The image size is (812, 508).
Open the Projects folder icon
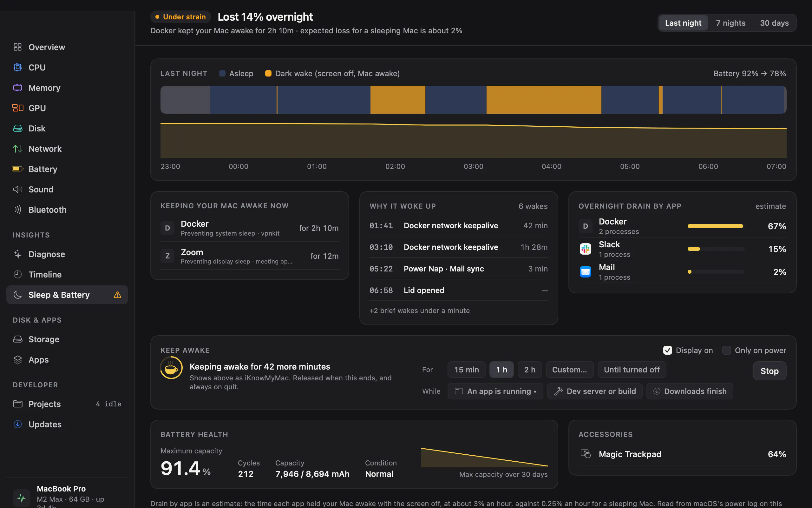pyautogui.click(x=17, y=404)
